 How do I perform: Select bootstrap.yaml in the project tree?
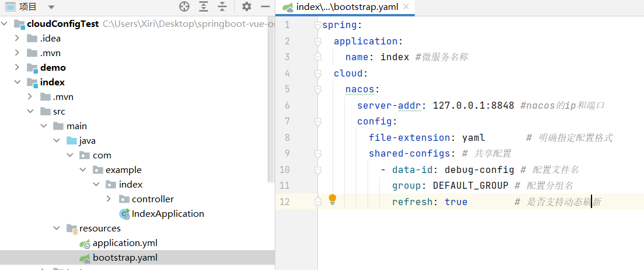click(x=125, y=258)
